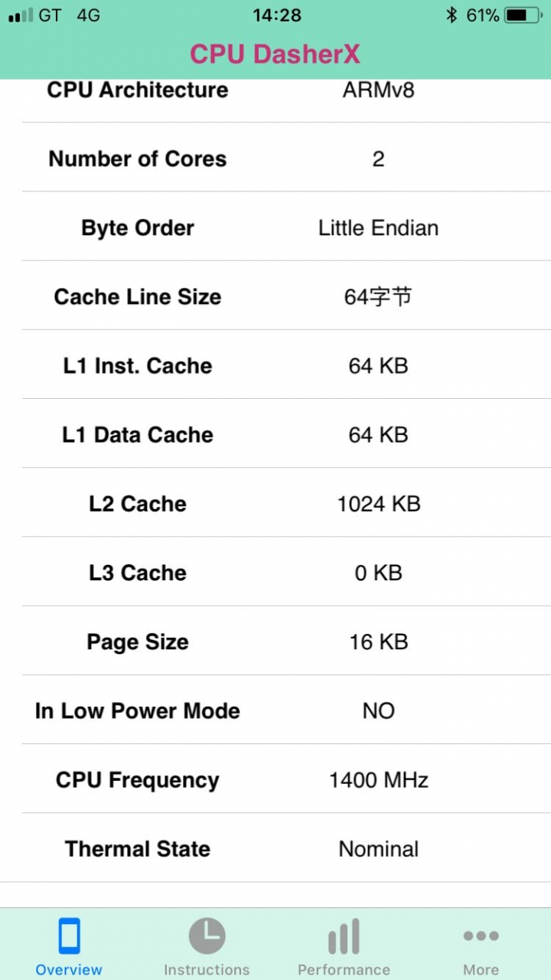The image size is (551, 980).
Task: Tap the Bluetooth status icon
Action: tap(452, 15)
